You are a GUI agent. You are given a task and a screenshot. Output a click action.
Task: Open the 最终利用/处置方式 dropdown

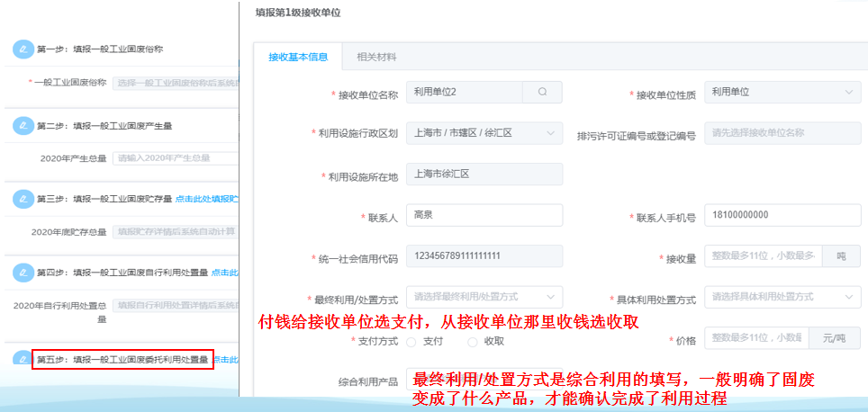point(484,297)
